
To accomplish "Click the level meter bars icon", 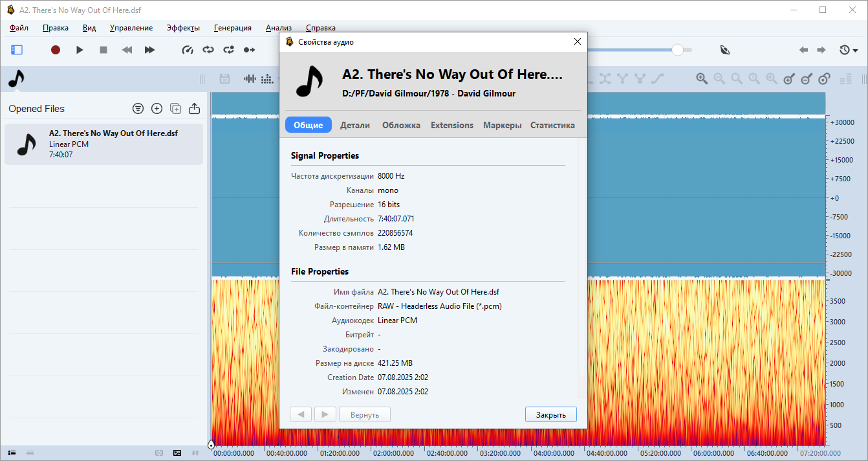I will [x=845, y=79].
